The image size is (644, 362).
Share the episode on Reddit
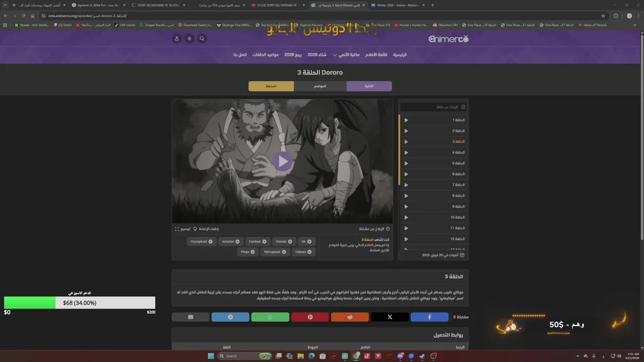pyautogui.click(x=350, y=317)
